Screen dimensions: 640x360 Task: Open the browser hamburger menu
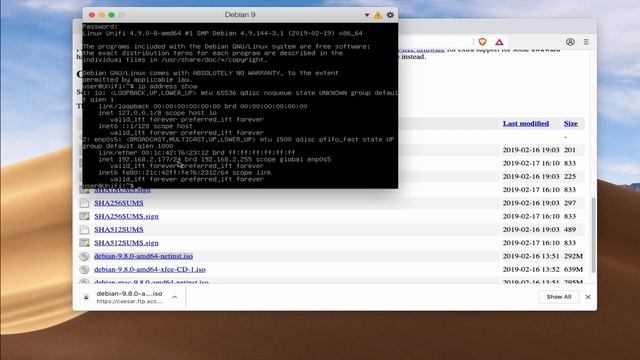click(586, 42)
